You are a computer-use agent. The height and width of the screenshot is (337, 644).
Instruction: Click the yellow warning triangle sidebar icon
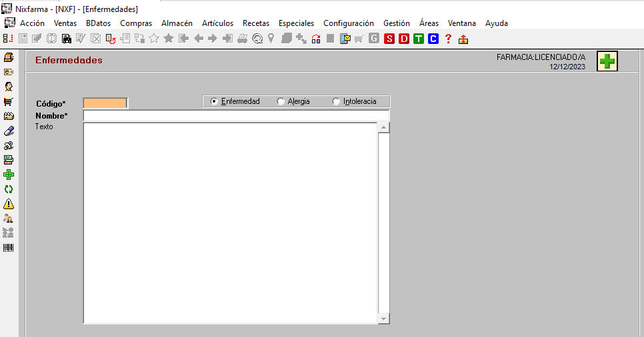pyautogui.click(x=9, y=204)
